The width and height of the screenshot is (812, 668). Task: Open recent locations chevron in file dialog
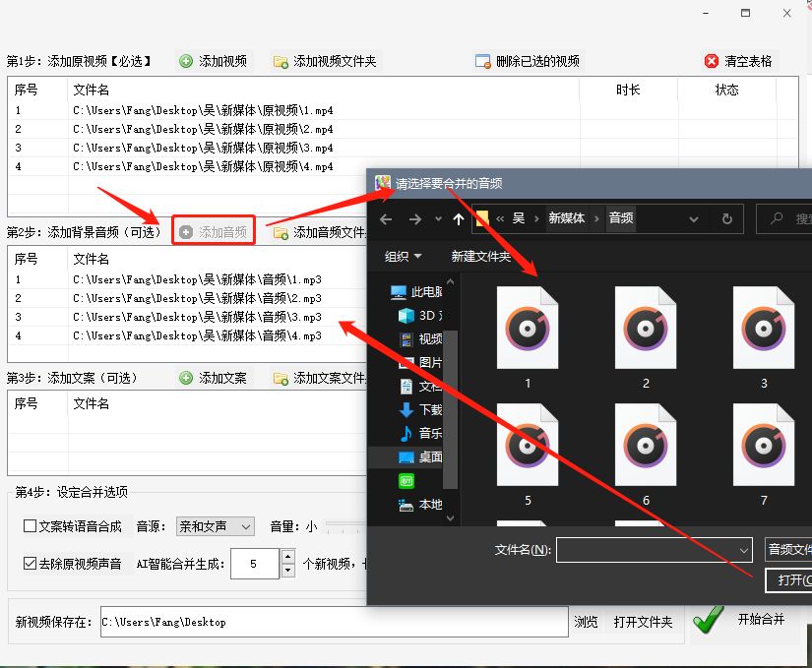pos(439,219)
